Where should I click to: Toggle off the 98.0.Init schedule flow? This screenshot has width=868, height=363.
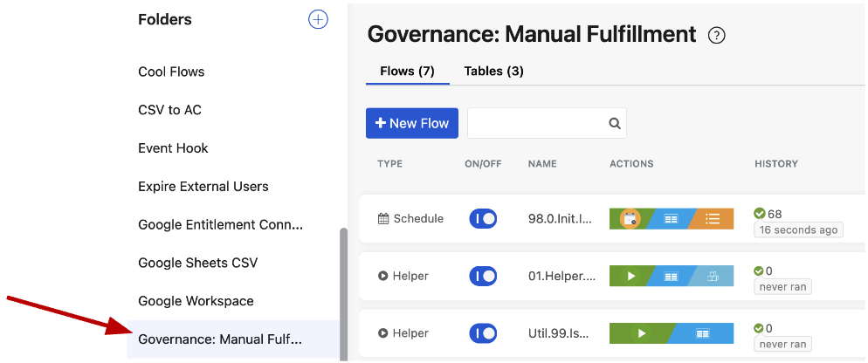pos(483,219)
